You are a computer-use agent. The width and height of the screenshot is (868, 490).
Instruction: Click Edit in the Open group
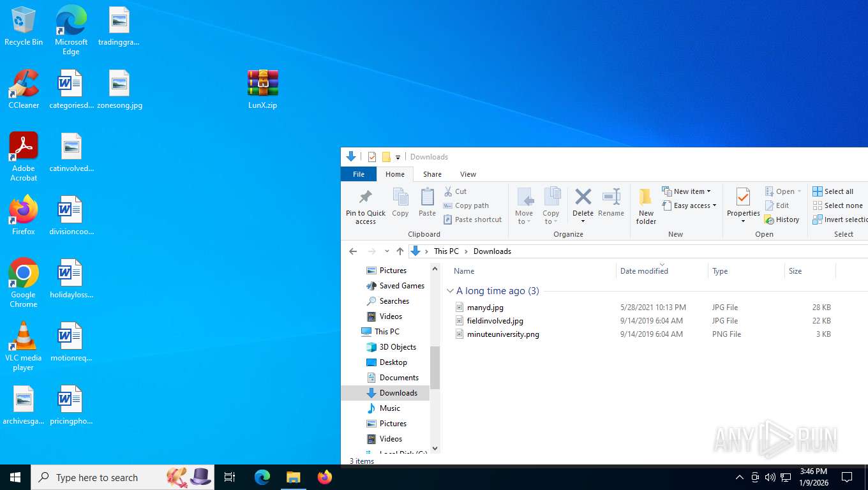tap(777, 205)
